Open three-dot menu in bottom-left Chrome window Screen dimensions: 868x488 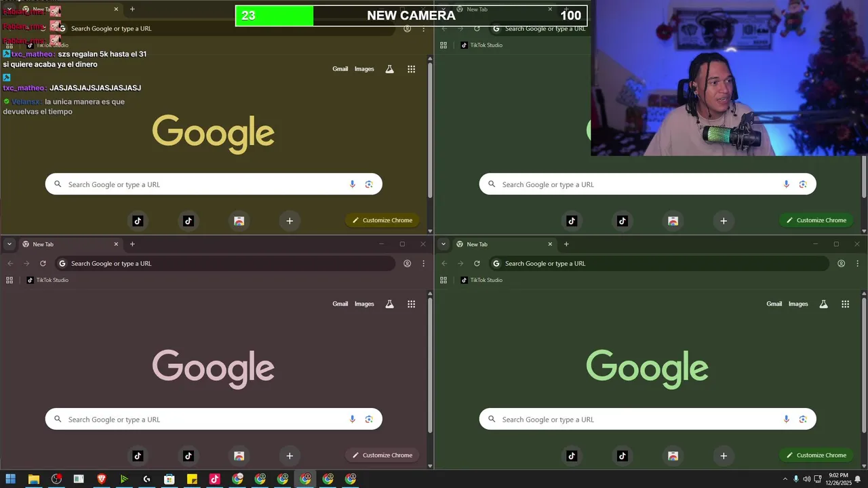coord(423,264)
